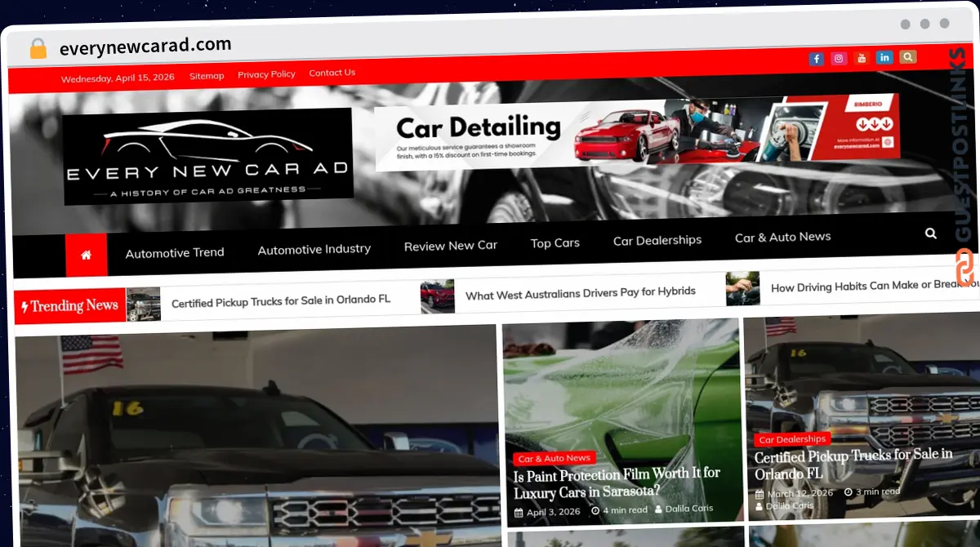
Task: Open 'Is Paint Protection Film Worth It' article title
Action: tap(617, 483)
